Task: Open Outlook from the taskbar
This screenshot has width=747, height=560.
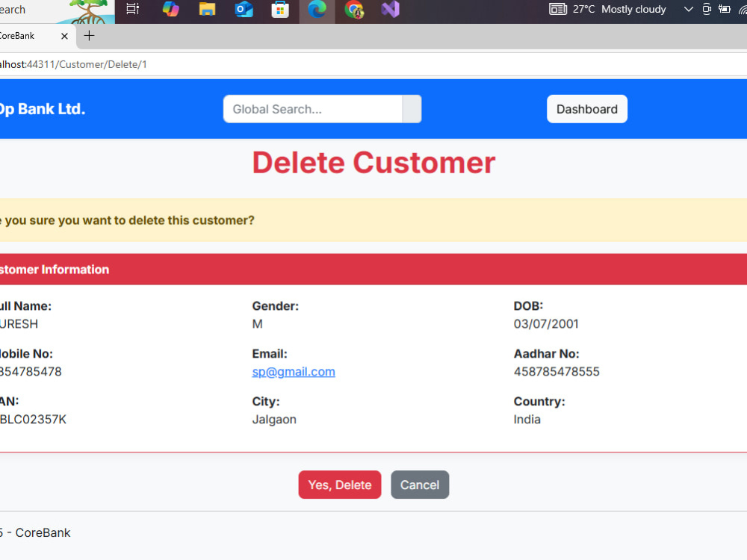Action: click(x=244, y=9)
